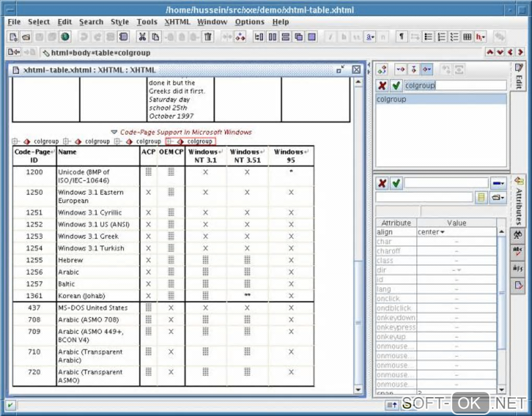Open the XHTML menu
The image size is (532, 416).
[177, 22]
